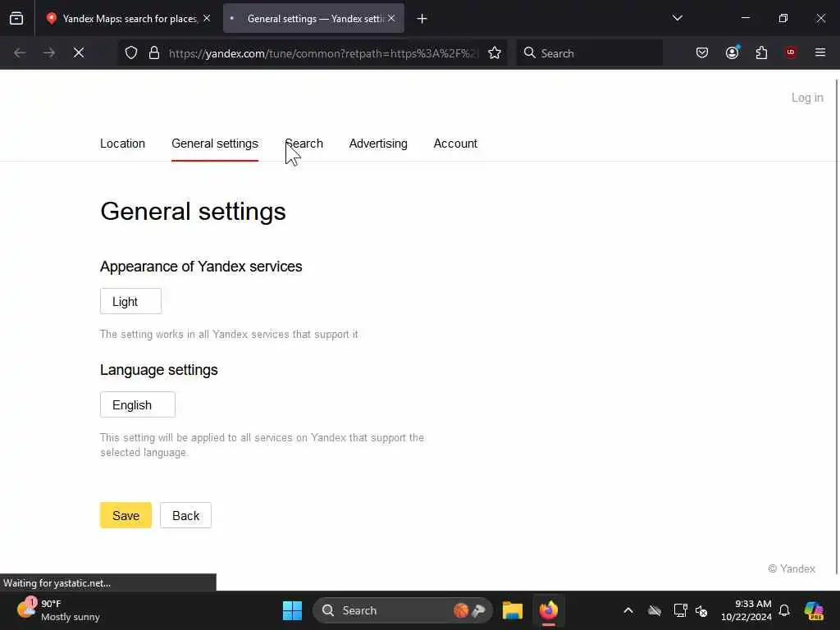The image size is (840, 630).
Task: Click the Firefox search box
Action: coord(589,53)
